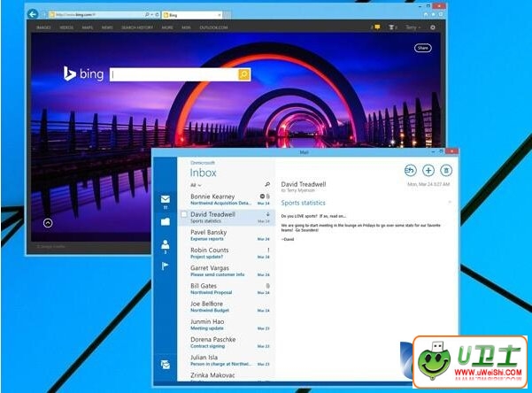
Task: Open Images in Bing navigation bar
Action: click(43, 27)
